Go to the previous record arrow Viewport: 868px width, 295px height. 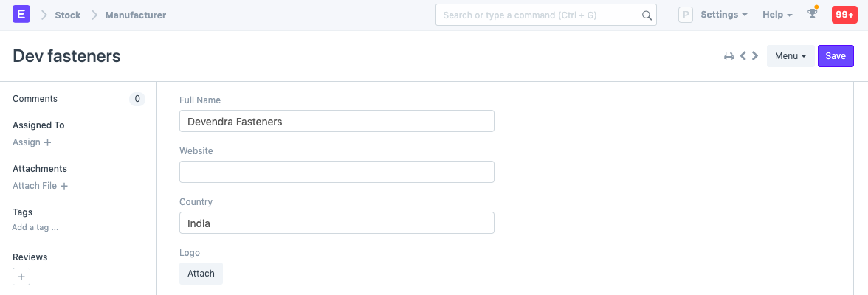pos(743,56)
